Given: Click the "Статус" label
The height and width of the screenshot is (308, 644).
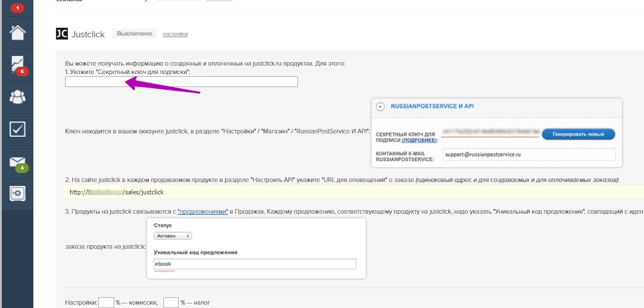Looking at the screenshot, I should coord(163,225).
